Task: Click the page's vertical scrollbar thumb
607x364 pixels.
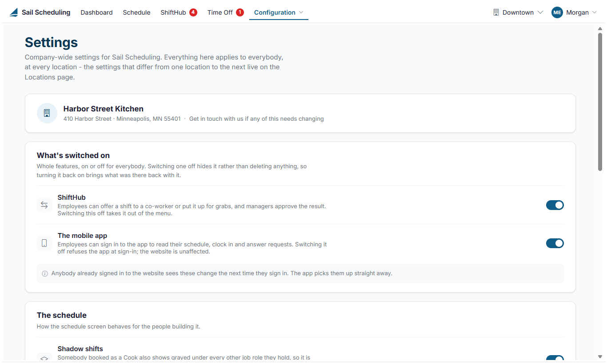Action: click(600, 102)
